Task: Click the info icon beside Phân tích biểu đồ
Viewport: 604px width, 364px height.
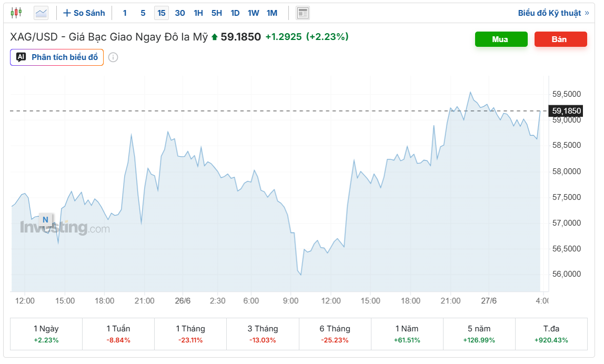Action: coord(113,57)
